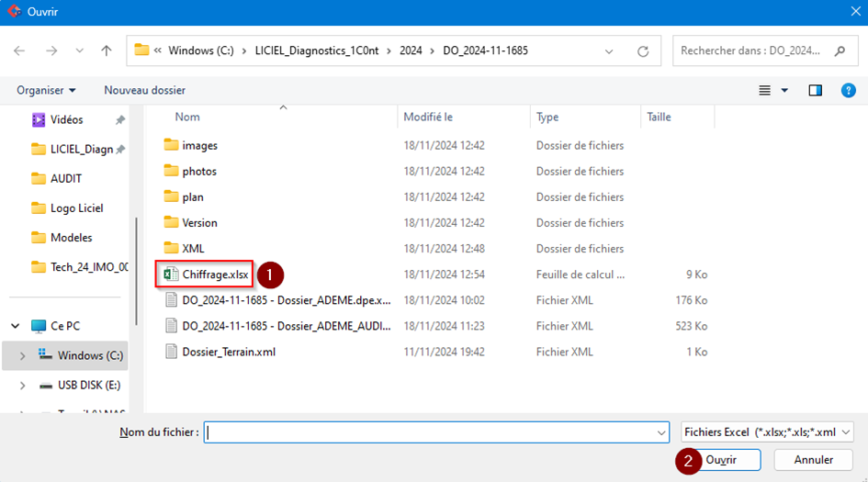Image resolution: width=868 pixels, height=482 pixels.
Task: Show hidden breadcrumb path with double chevron
Action: (158, 50)
